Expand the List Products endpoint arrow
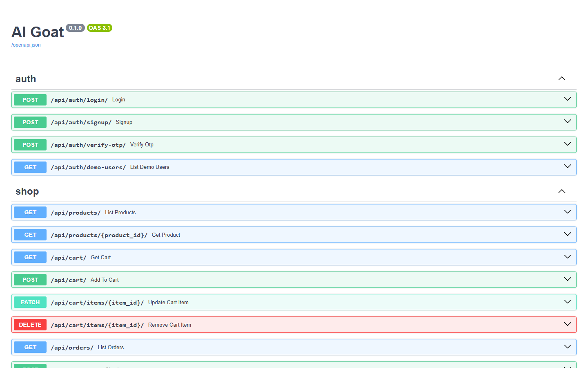This screenshot has width=588, height=368. point(568,212)
